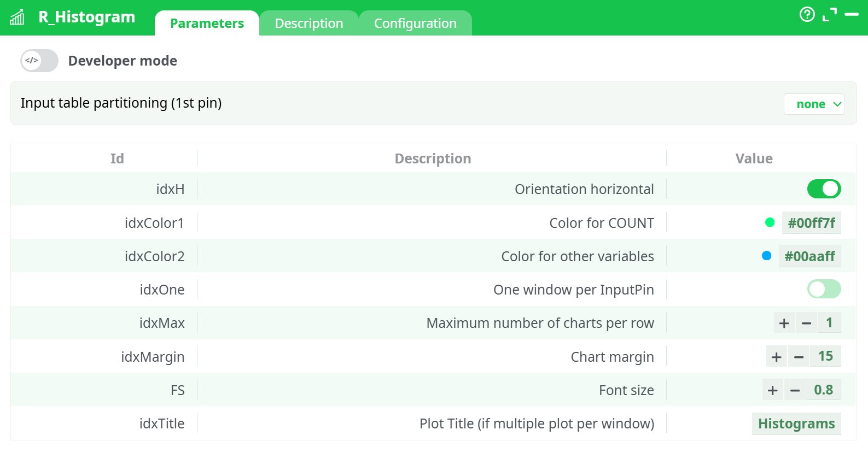Disable Orientation horizontal toggle
868x453 pixels.
824,189
